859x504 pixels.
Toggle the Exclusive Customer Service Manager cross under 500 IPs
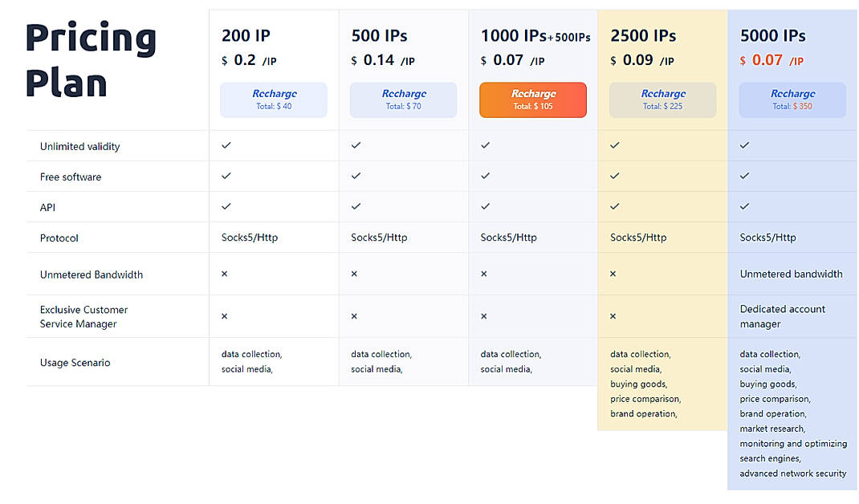[354, 316]
